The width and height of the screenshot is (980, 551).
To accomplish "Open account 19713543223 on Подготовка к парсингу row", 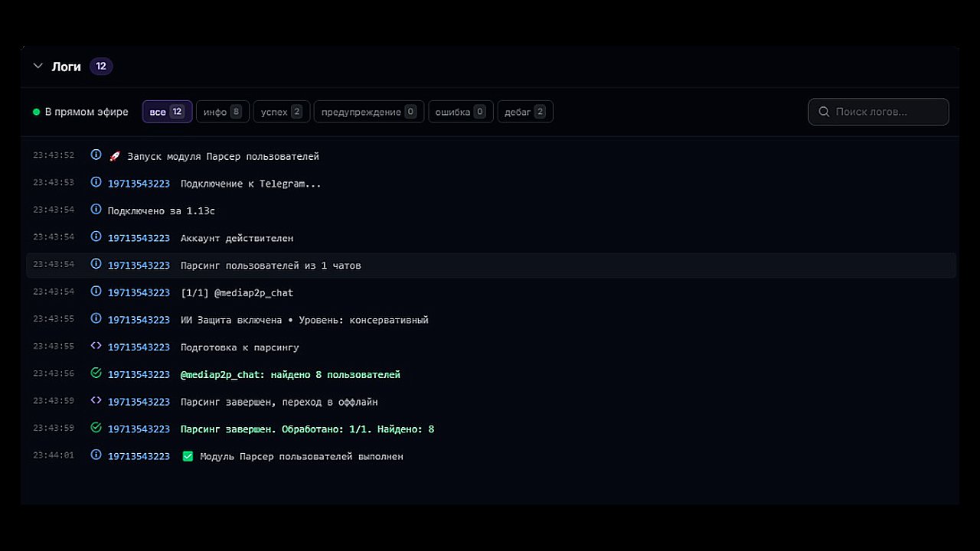I will 139,347.
